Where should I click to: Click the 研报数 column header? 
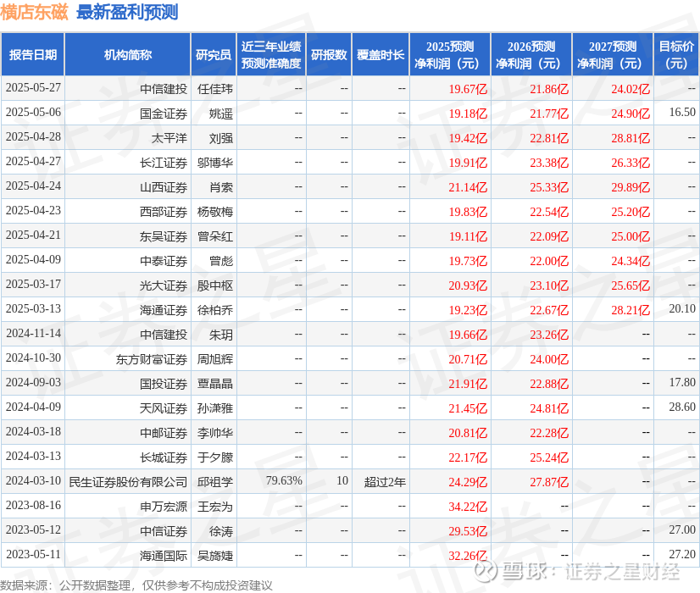click(x=329, y=54)
